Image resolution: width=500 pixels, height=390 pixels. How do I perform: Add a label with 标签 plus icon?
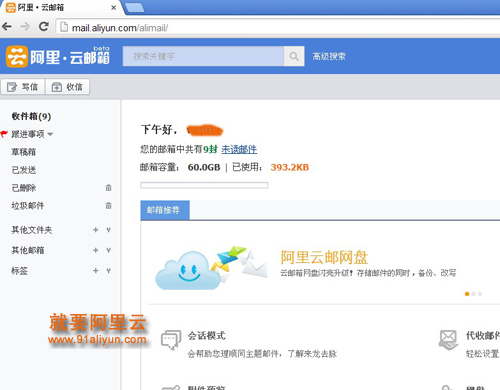click(x=96, y=271)
